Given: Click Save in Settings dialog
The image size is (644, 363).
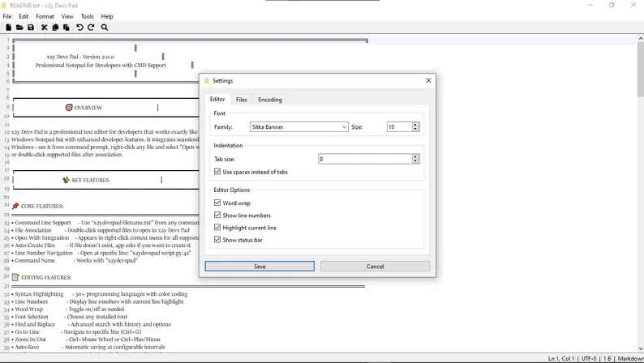Looking at the screenshot, I should pyautogui.click(x=260, y=267).
